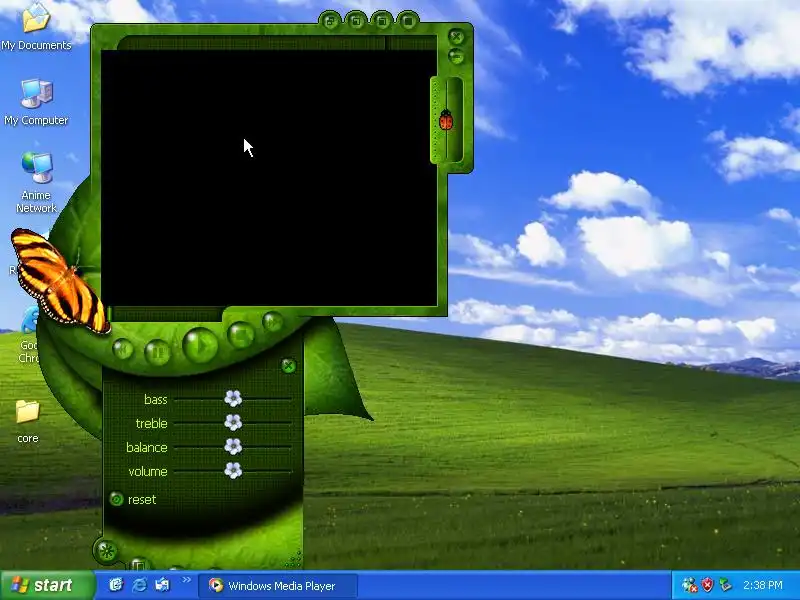Image resolution: width=800 pixels, height=600 pixels.
Task: Open the Windows Start menu
Action: click(x=47, y=585)
